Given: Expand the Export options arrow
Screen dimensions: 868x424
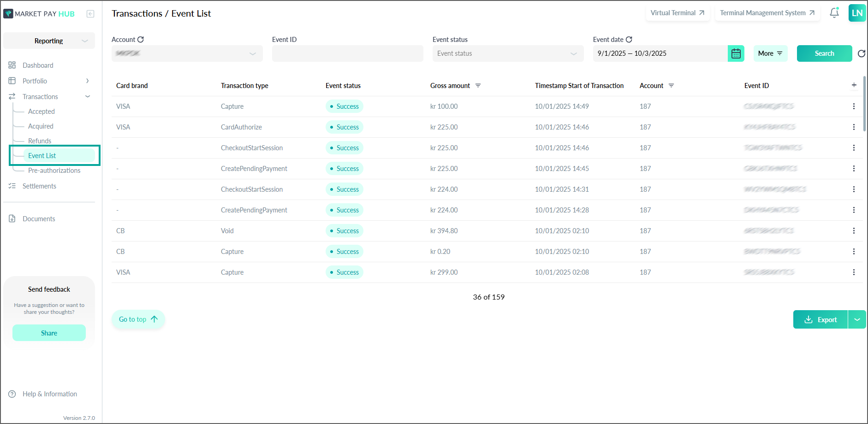Looking at the screenshot, I should click(x=857, y=319).
